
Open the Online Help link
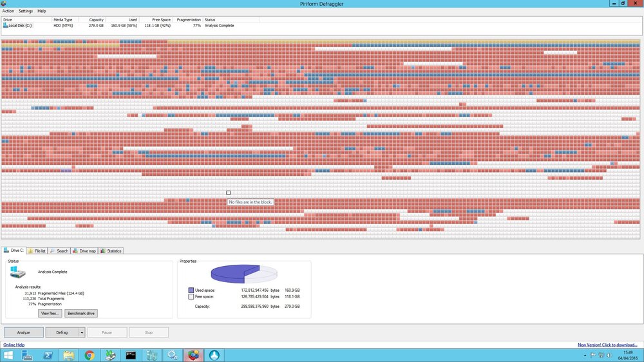pos(14,345)
